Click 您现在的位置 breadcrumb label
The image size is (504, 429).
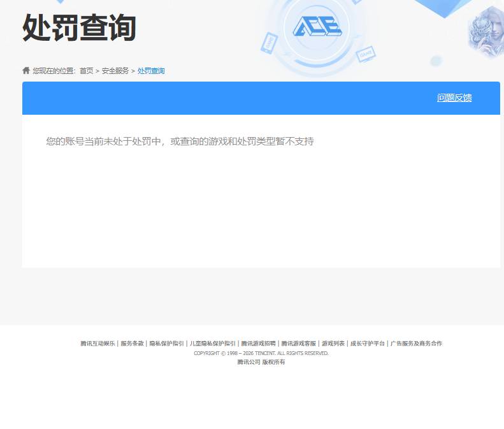pos(54,71)
